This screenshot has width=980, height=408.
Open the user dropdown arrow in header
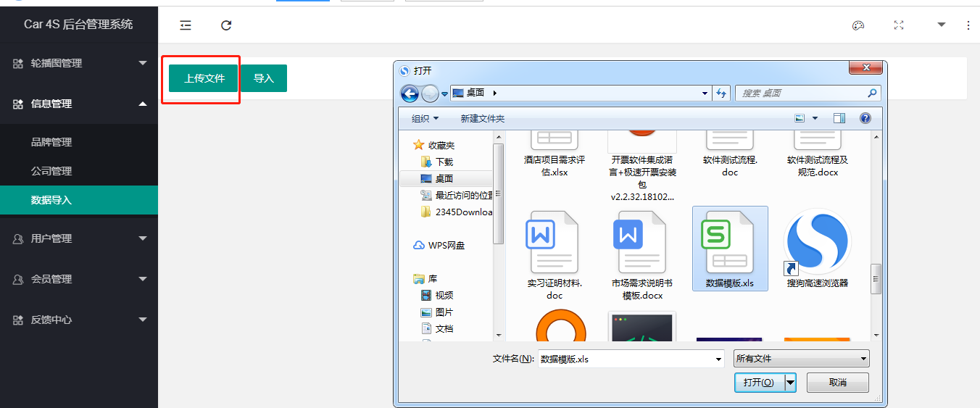point(942,25)
